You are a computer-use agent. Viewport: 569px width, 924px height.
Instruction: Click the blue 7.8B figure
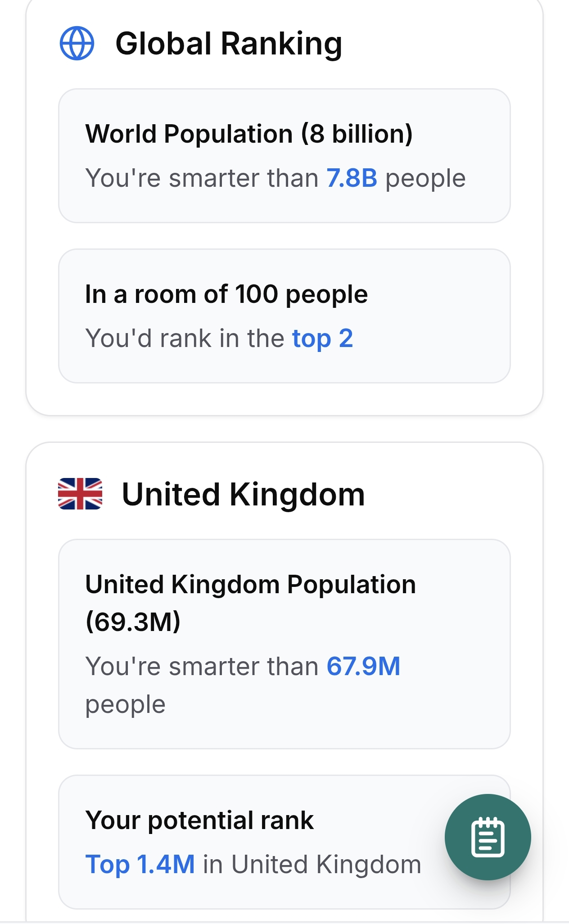352,178
